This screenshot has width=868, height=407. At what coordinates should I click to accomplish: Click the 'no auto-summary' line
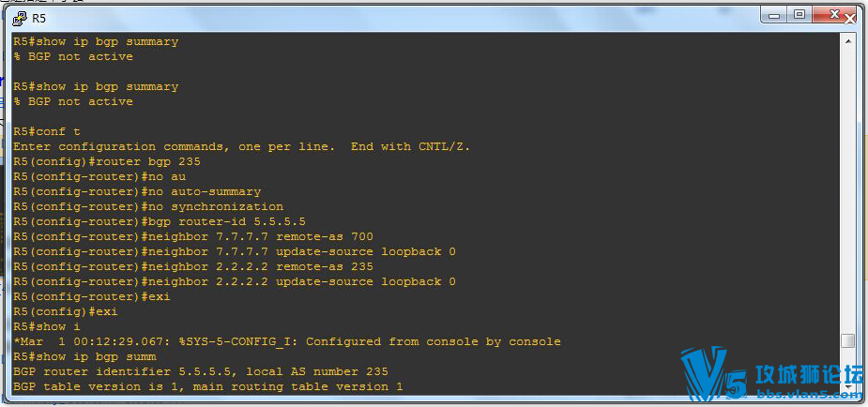pyautogui.click(x=137, y=191)
